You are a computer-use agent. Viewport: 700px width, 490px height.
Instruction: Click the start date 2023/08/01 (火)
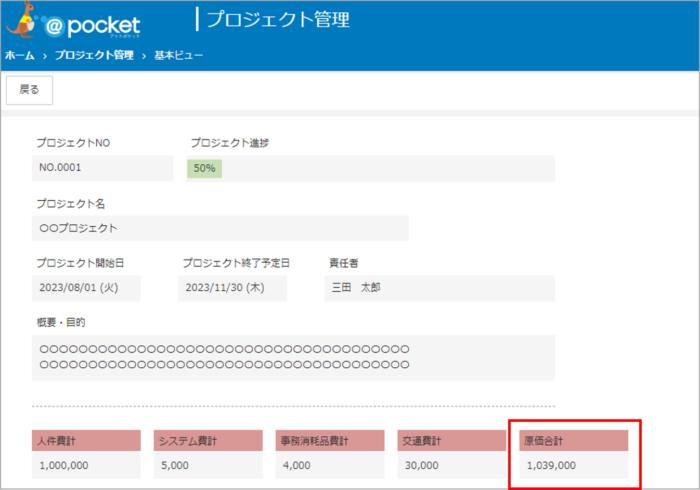coord(86,288)
